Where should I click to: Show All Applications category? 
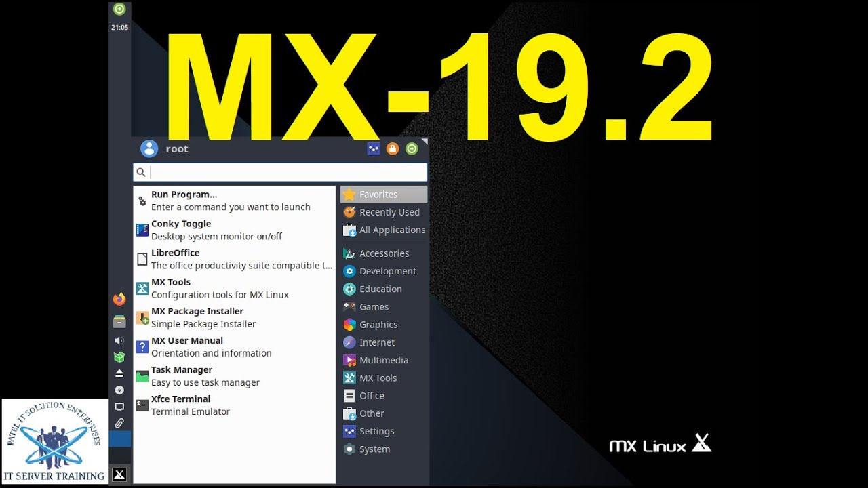click(x=384, y=230)
